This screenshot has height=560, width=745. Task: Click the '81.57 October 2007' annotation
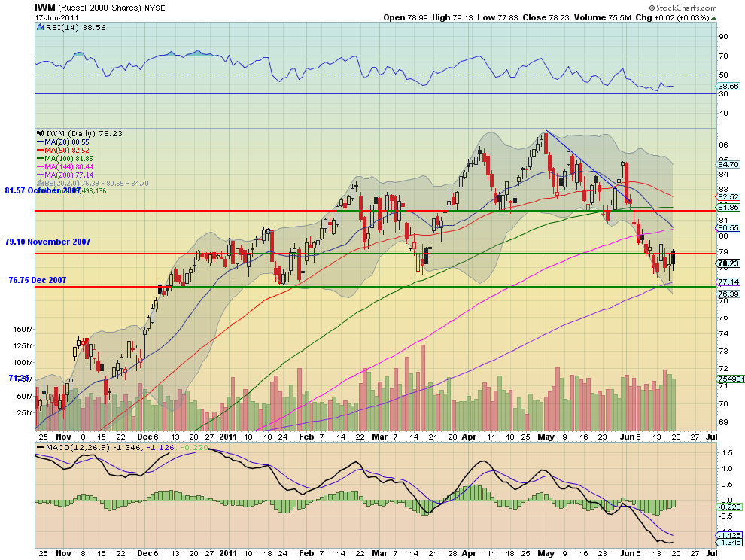tap(43, 190)
